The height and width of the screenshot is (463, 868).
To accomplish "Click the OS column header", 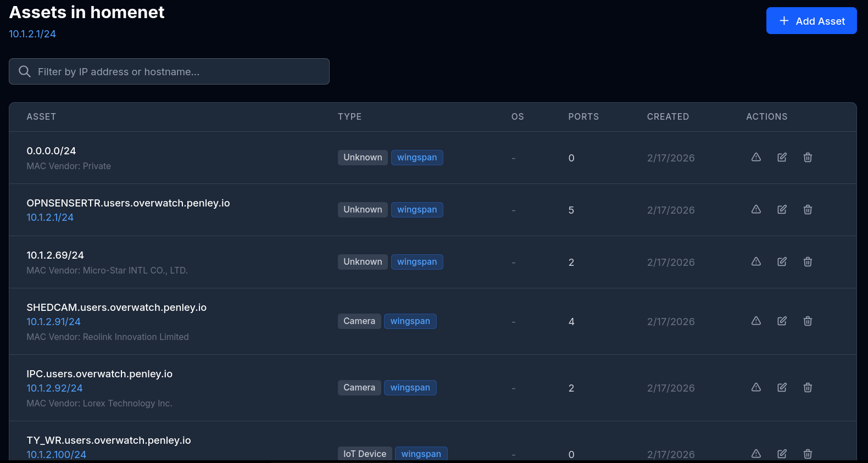I will point(518,116).
